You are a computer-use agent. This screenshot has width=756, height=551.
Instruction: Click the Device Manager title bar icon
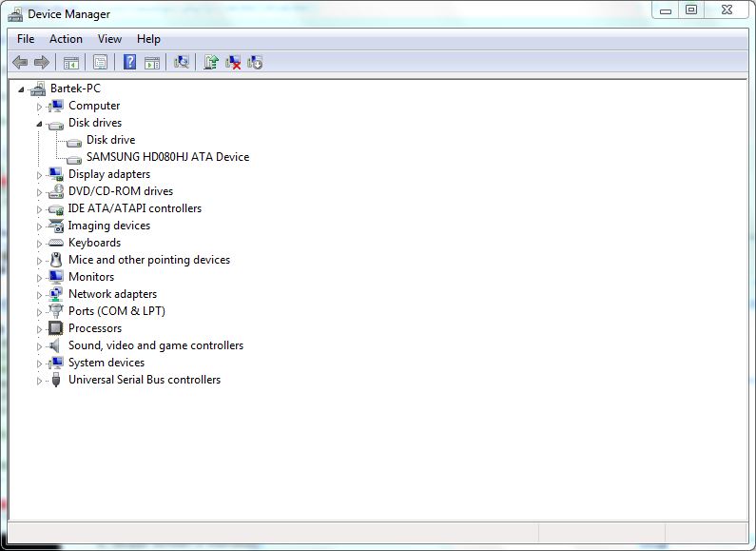[15, 14]
